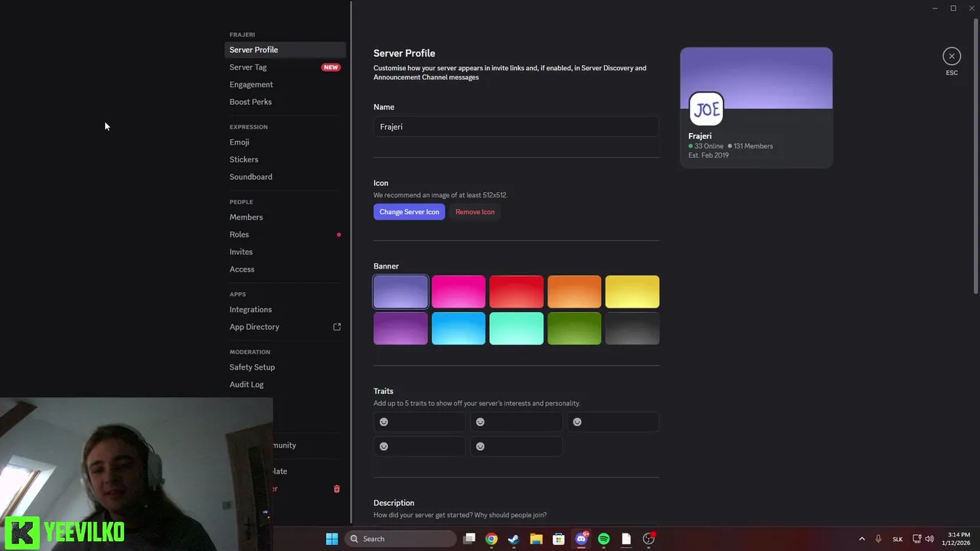
Task: Click the "Est. Feb 2019" preview text
Action: click(708, 155)
